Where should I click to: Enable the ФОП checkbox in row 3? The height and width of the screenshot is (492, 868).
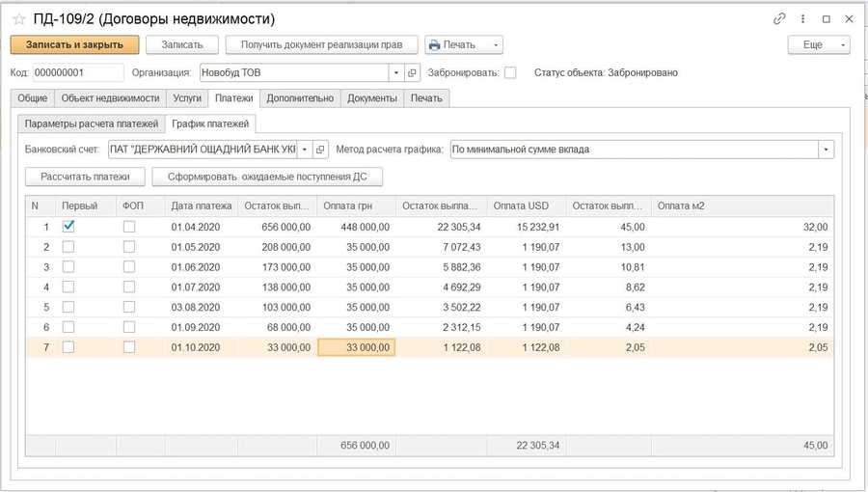coord(129,266)
